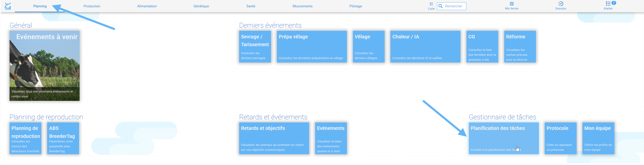
Task: Open the Santé tab
Action: pyautogui.click(x=251, y=6)
